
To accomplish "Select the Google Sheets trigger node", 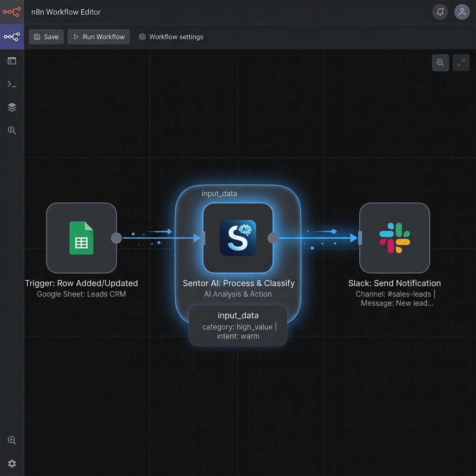I will (81, 238).
